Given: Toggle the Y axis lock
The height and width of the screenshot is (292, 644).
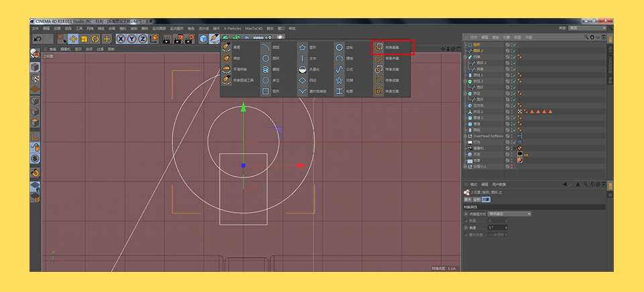Looking at the screenshot, I should 132,39.
